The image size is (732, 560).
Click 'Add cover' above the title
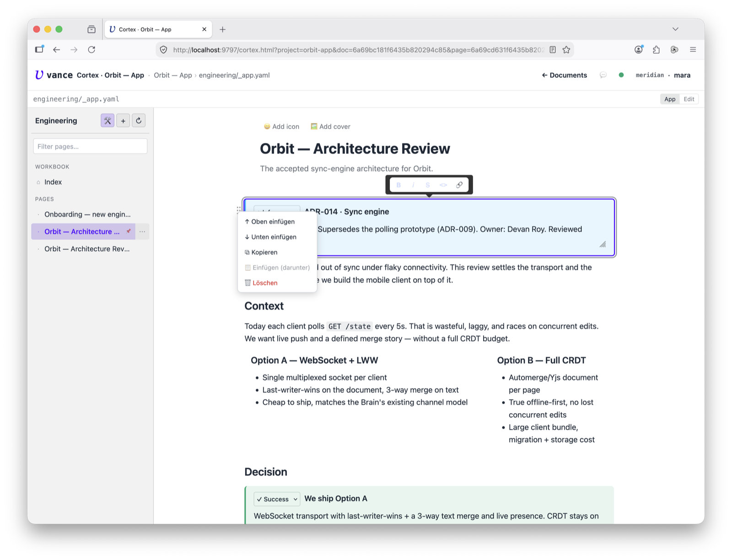pos(330,127)
